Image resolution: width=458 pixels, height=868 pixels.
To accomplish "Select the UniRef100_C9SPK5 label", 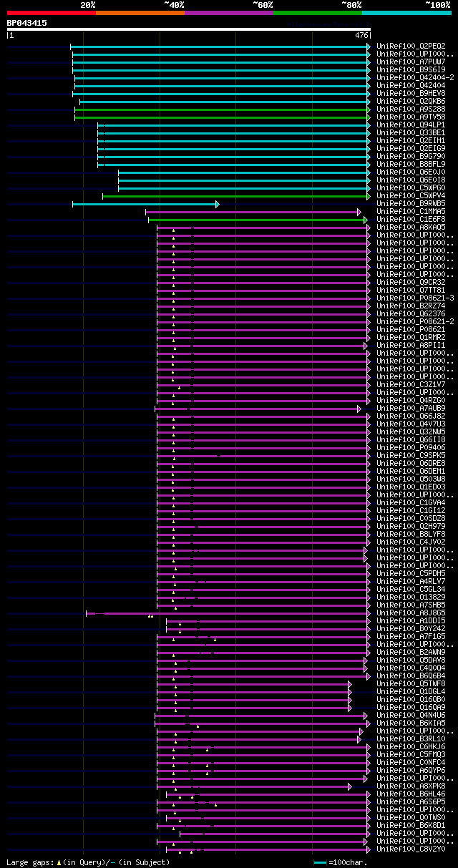I will [x=411, y=455].
